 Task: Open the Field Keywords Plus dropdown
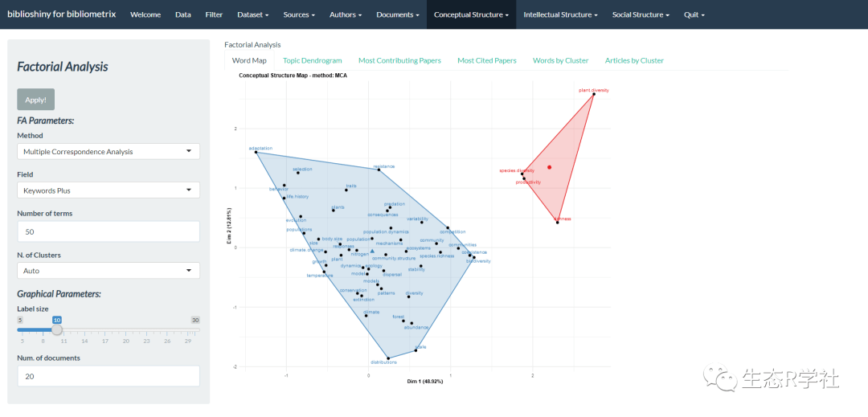click(108, 190)
